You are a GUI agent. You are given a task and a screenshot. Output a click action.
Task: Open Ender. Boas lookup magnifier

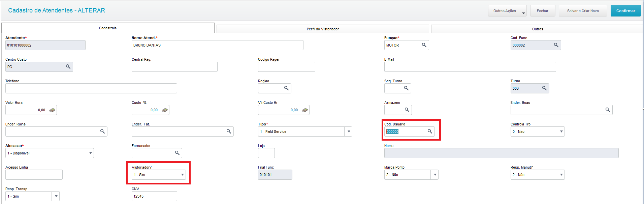608,110
